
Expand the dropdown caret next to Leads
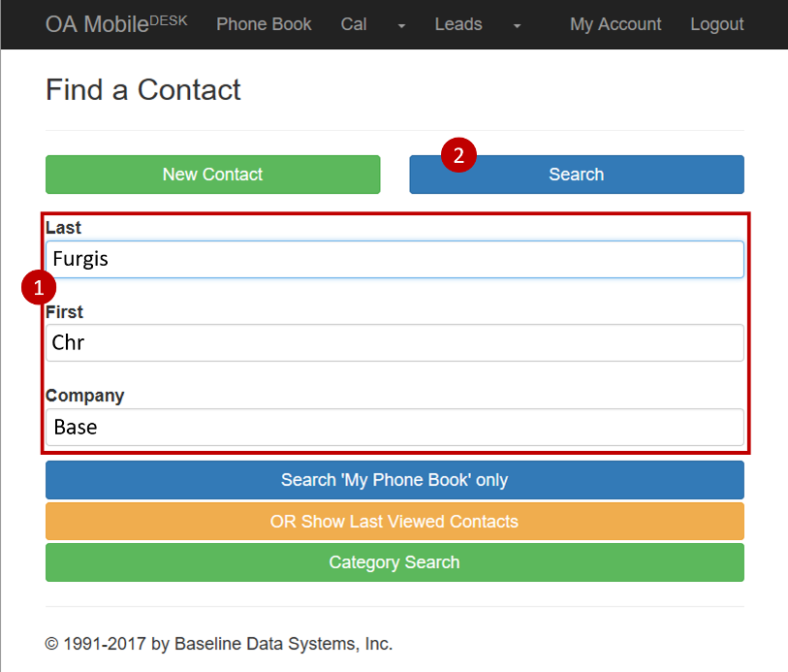pyautogui.click(x=517, y=25)
